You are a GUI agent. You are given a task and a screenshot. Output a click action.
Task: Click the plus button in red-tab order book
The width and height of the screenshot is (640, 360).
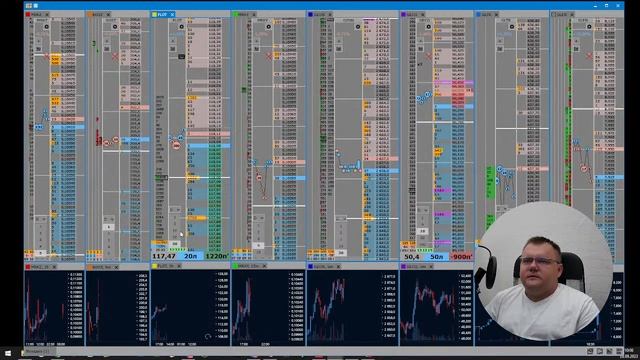pos(39,41)
